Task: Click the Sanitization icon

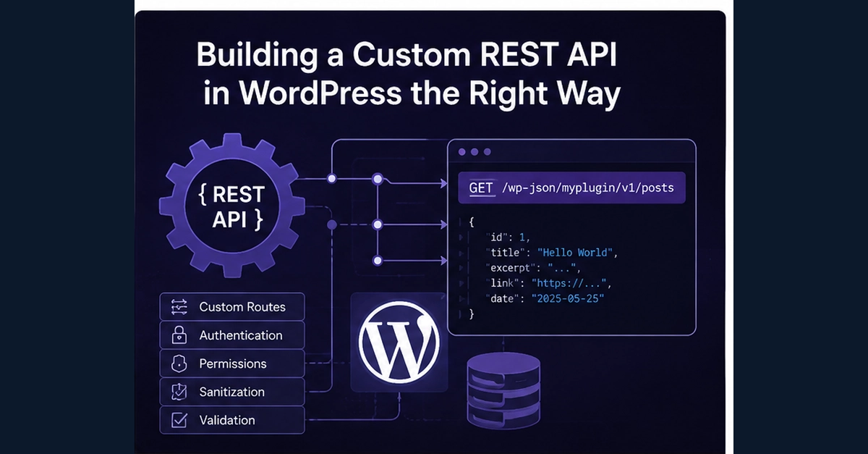Action: (179, 392)
